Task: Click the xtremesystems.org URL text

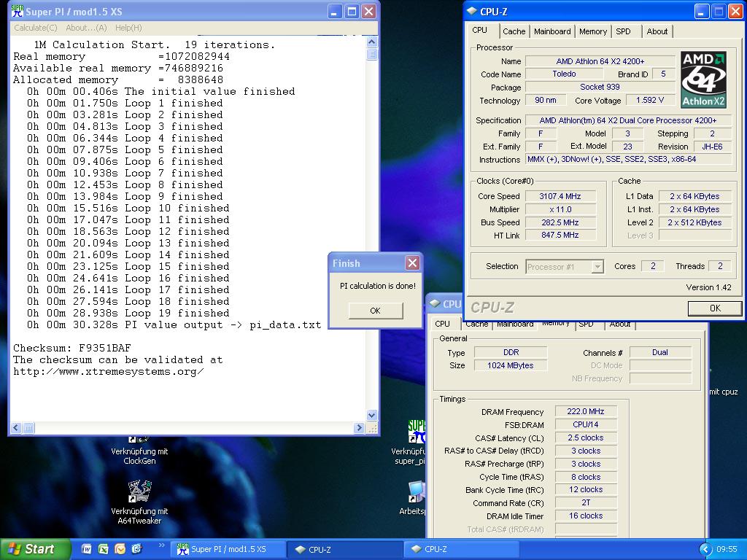Action: click(x=109, y=371)
